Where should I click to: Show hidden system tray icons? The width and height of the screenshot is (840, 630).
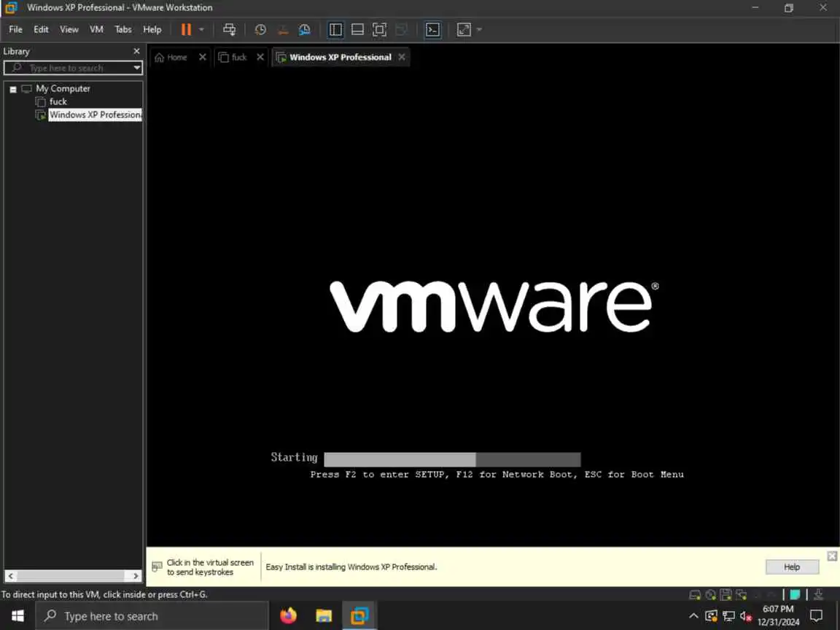693,616
